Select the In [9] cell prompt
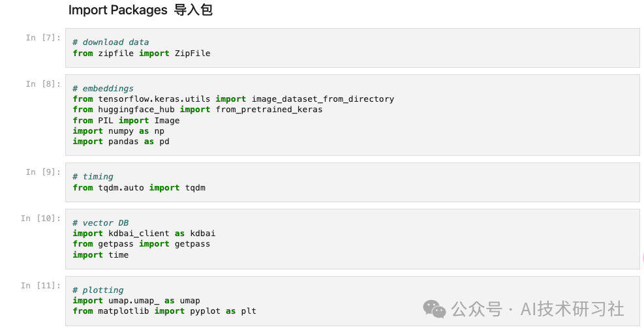Screen dimensions: 644x334 43,172
